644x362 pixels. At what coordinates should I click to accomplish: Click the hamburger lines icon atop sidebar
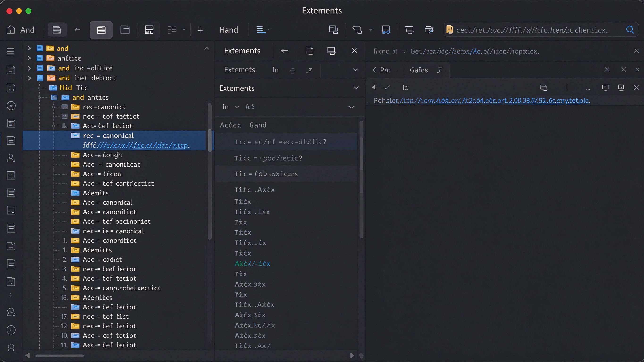pyautogui.click(x=11, y=51)
